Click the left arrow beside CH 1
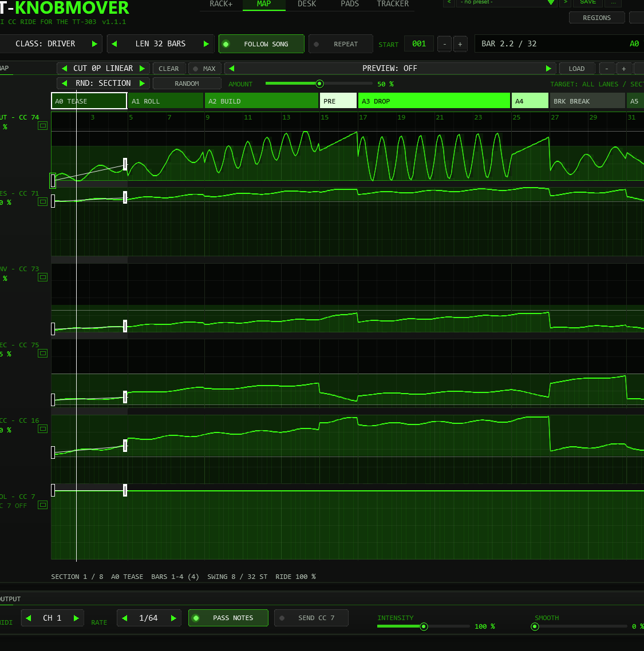This screenshot has width=644, height=651. point(28,618)
